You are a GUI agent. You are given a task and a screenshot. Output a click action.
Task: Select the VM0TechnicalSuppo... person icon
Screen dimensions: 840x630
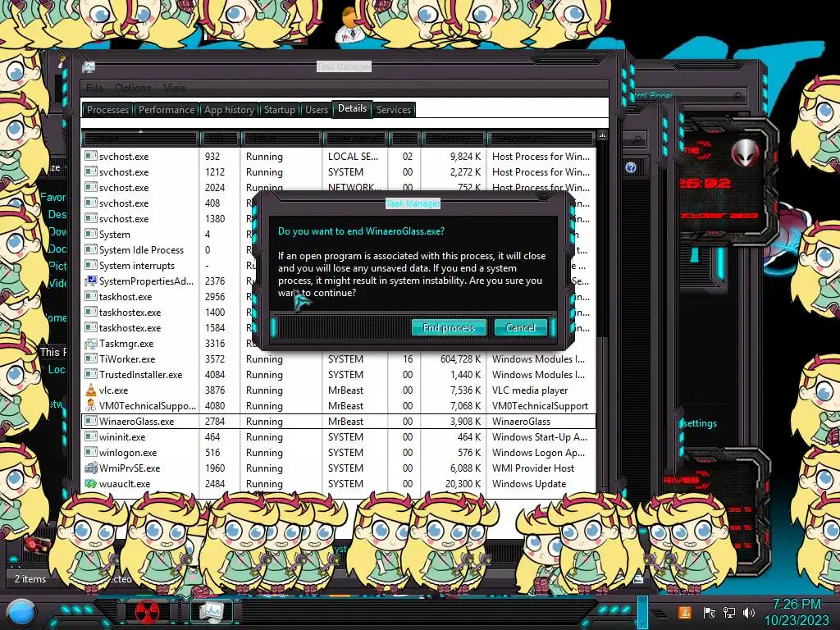click(91, 405)
